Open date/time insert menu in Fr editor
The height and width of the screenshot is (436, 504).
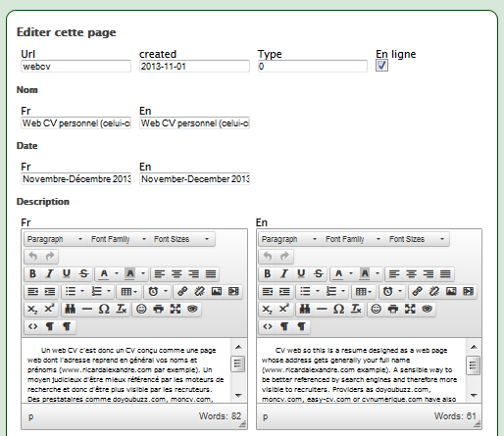[x=166, y=291]
